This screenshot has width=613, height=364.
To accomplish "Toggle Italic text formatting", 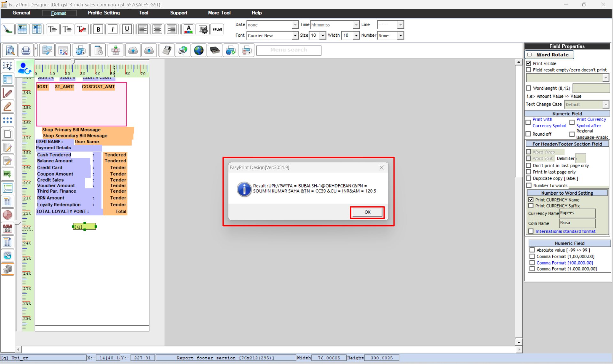I will point(112,29).
